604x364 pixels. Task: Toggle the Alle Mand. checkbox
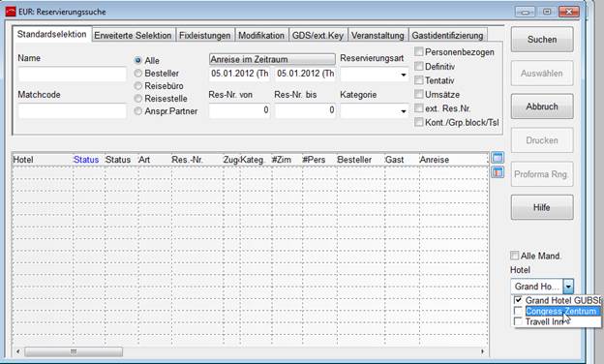click(x=514, y=256)
